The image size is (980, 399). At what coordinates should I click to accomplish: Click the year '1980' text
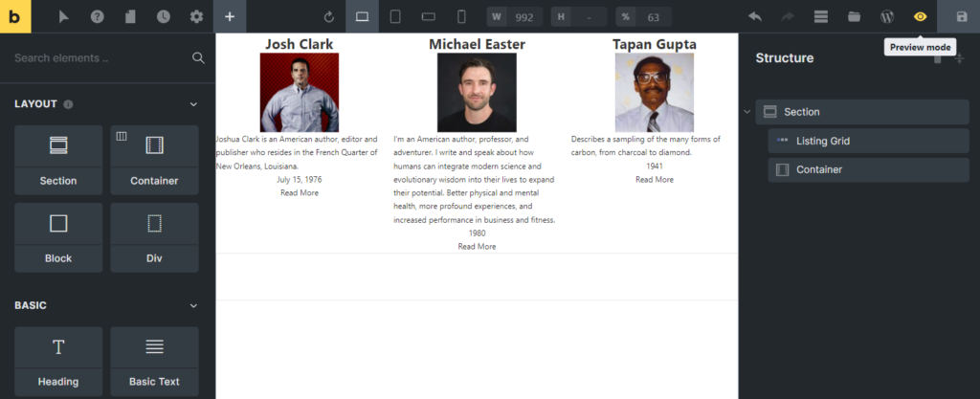coord(477,233)
